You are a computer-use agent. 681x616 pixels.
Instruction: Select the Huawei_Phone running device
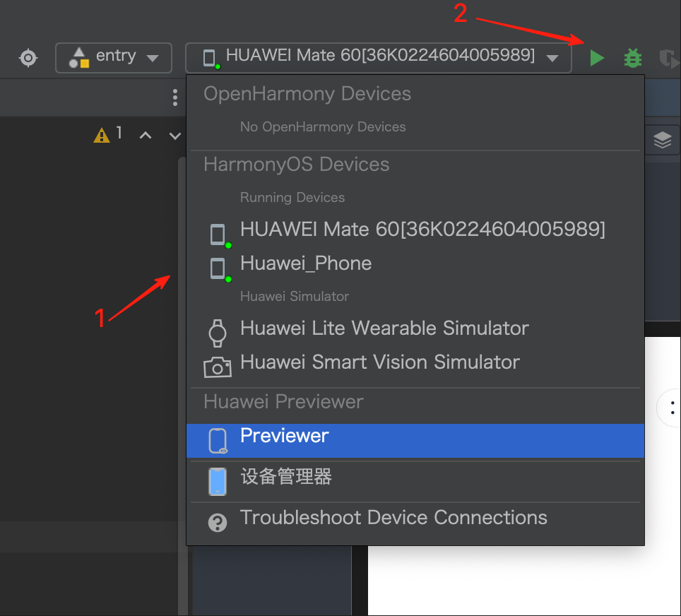pyautogui.click(x=415, y=263)
